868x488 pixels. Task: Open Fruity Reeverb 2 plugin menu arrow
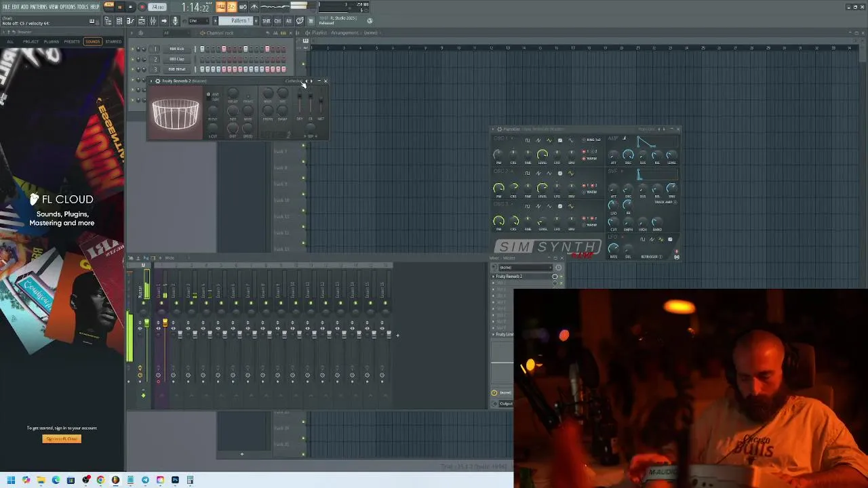(x=151, y=81)
